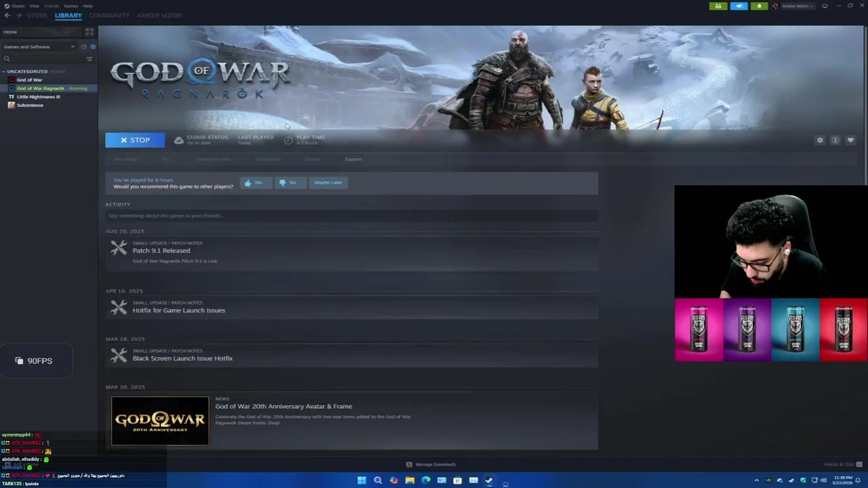Expand the Ameer Mzori account dropdown
The width and height of the screenshot is (868, 488).
click(x=793, y=6)
